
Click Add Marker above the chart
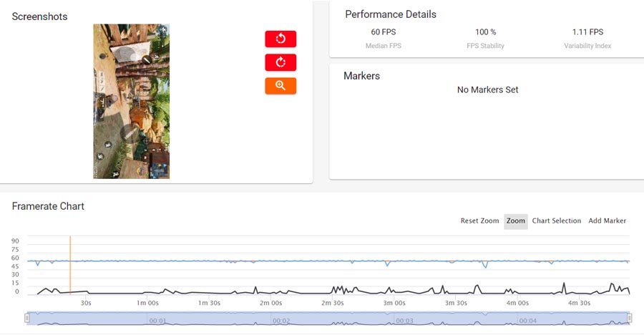click(x=607, y=220)
